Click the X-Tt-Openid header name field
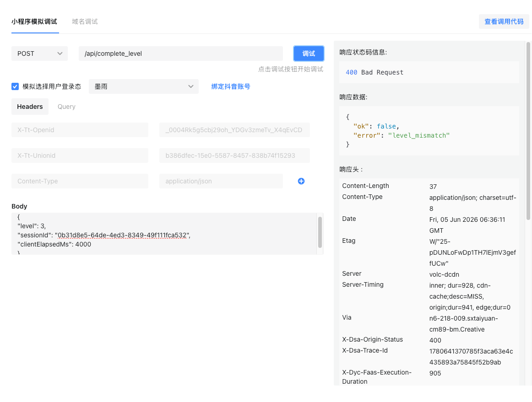Screen dimensions: 532x402 [80, 130]
